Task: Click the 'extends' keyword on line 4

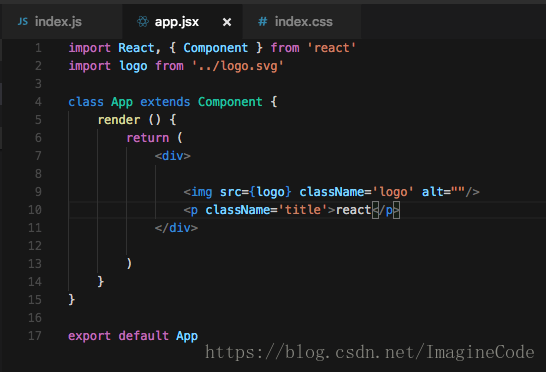Action: [165, 102]
